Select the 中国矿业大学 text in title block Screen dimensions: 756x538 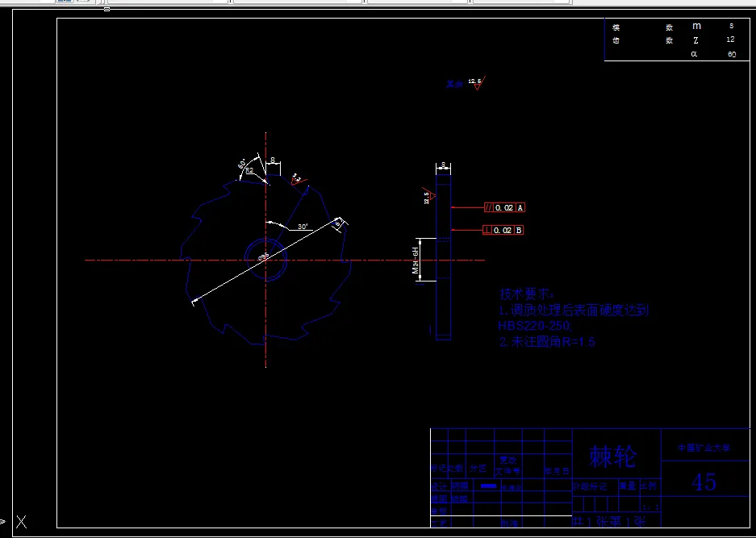(704, 448)
